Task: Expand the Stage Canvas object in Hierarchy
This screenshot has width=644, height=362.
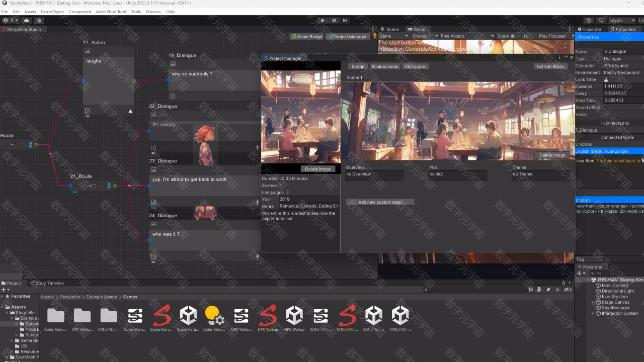Action: pos(594,302)
